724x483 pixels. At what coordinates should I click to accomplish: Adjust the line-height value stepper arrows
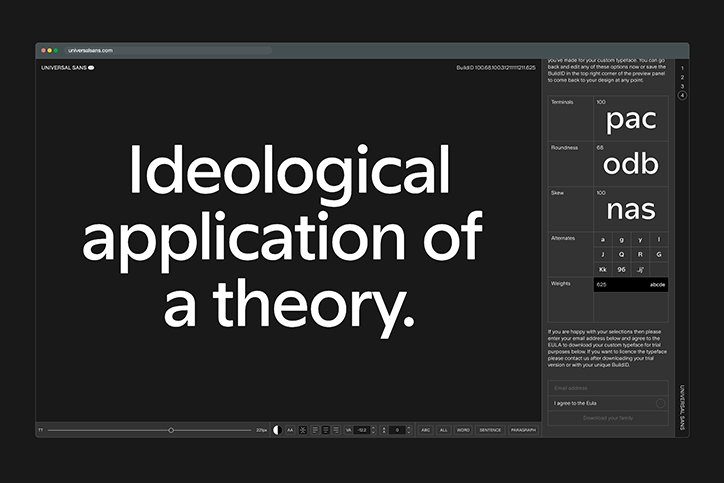[x=409, y=430]
